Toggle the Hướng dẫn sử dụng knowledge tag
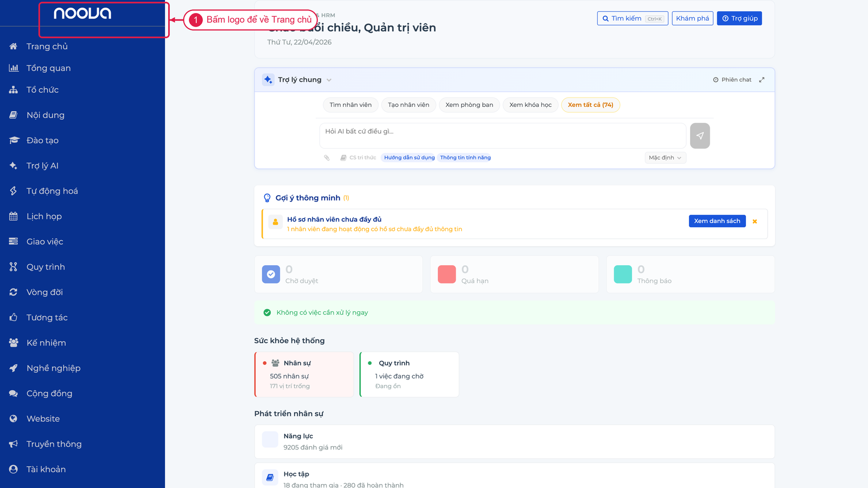 click(x=409, y=158)
